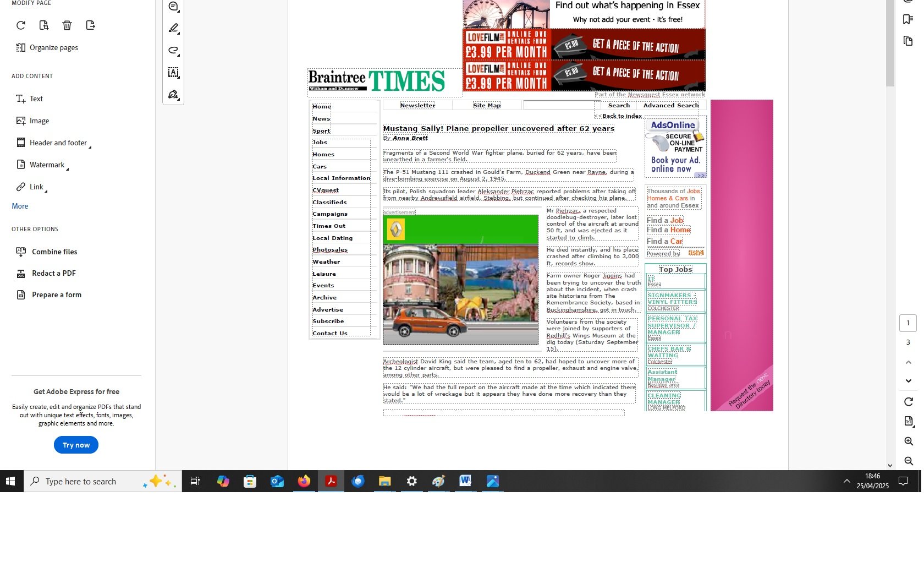The image size is (924, 578).
Task: Delete the page using the trash icon
Action: point(67,25)
